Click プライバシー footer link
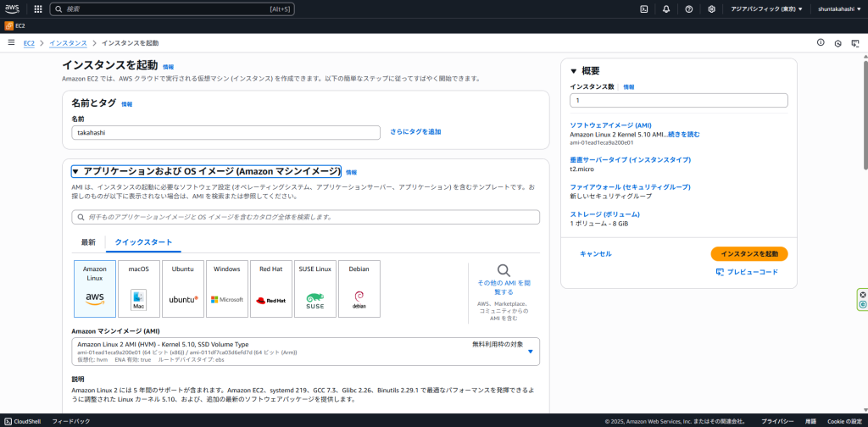 point(777,421)
